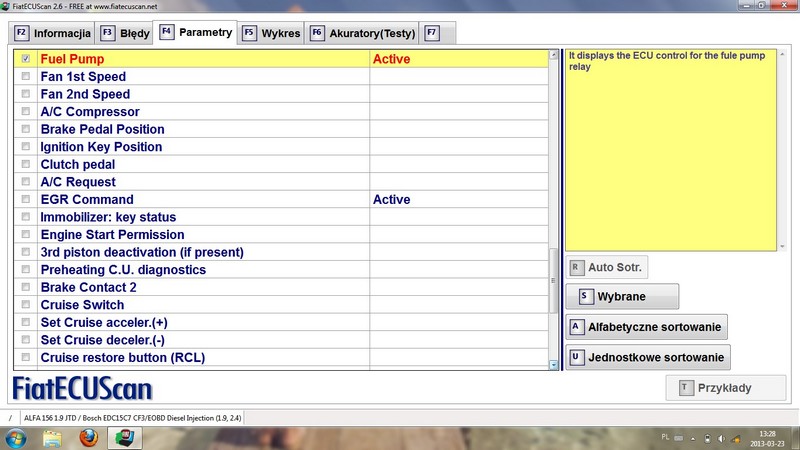Click FiatECUScan taskbar icon
Viewport: 800px width, 450px height.
pos(124,438)
